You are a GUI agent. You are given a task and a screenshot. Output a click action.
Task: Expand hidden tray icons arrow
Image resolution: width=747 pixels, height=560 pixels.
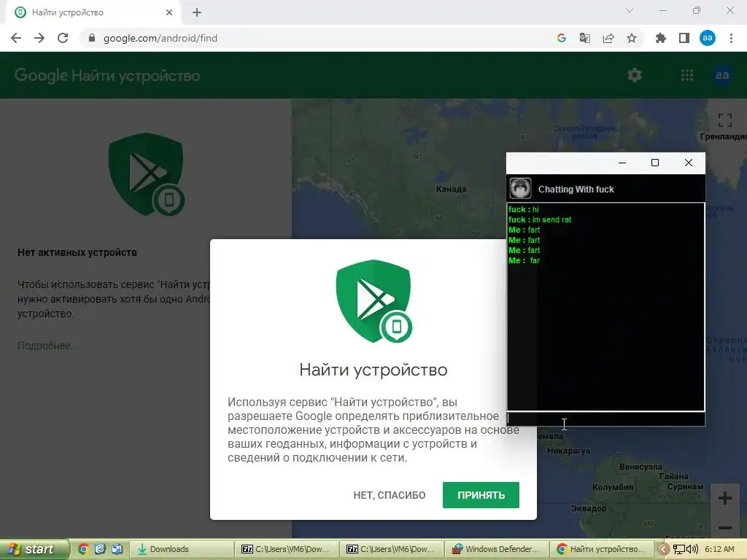[x=663, y=549]
